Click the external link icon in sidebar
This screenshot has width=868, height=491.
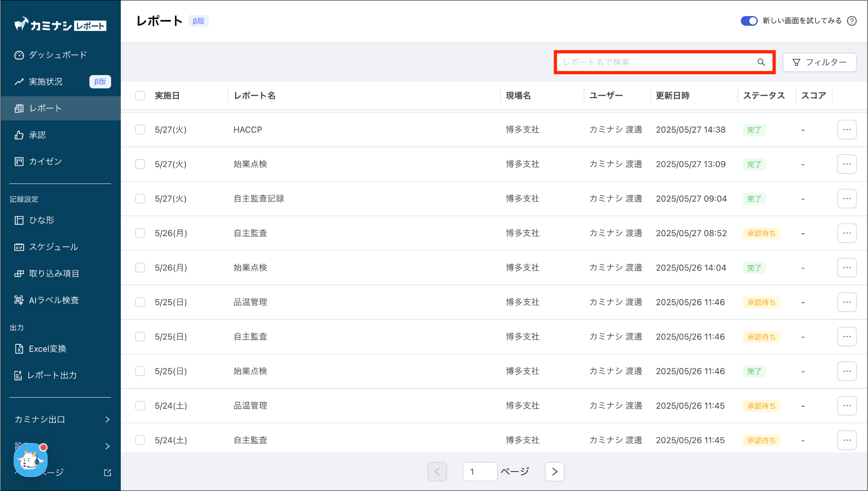(x=108, y=472)
